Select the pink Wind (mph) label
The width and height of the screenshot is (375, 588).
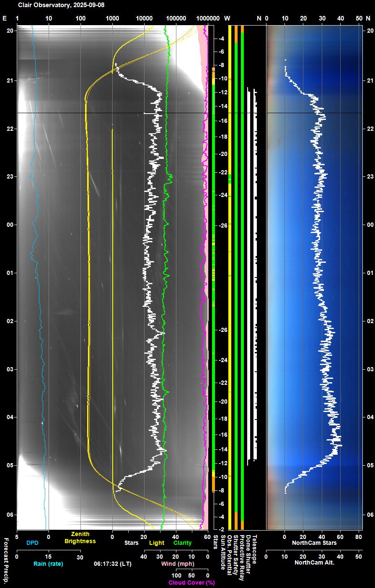click(x=178, y=564)
